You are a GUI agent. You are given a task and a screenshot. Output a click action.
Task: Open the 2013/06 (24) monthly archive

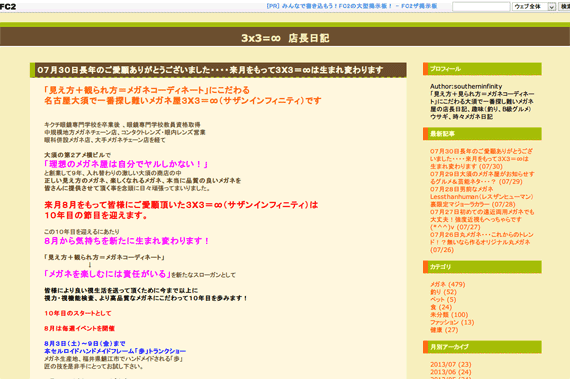point(451,372)
